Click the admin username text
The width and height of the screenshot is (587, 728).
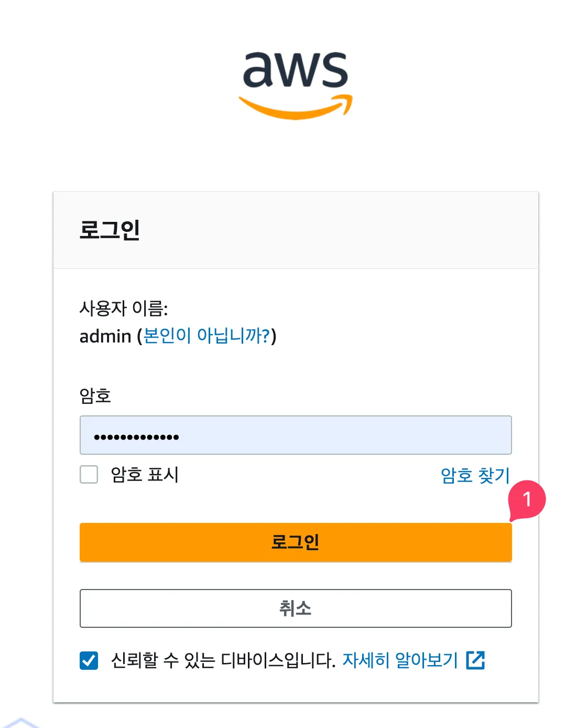pyautogui.click(x=105, y=336)
